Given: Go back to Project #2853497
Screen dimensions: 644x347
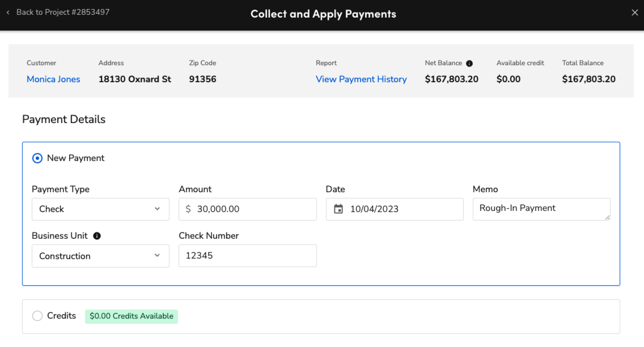Looking at the screenshot, I should pyautogui.click(x=63, y=12).
